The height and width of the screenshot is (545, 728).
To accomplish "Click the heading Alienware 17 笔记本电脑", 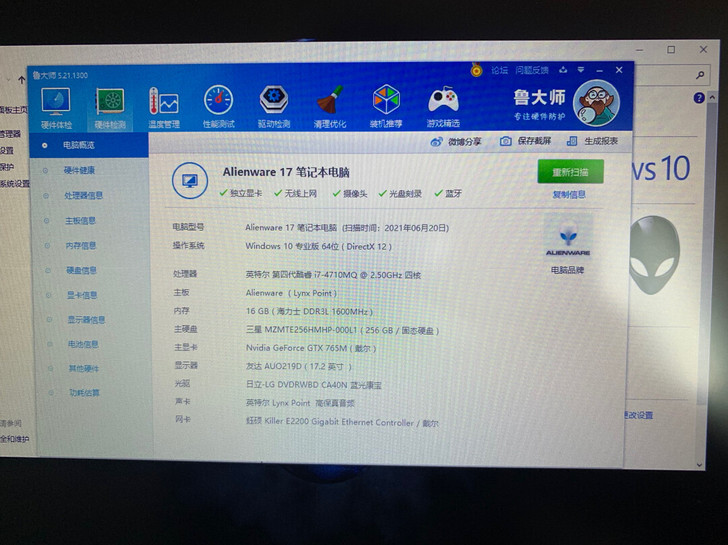I will tap(286, 172).
